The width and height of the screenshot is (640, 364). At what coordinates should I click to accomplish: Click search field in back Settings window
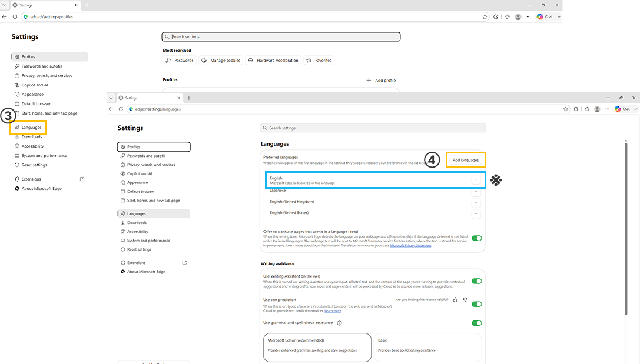pos(281,36)
